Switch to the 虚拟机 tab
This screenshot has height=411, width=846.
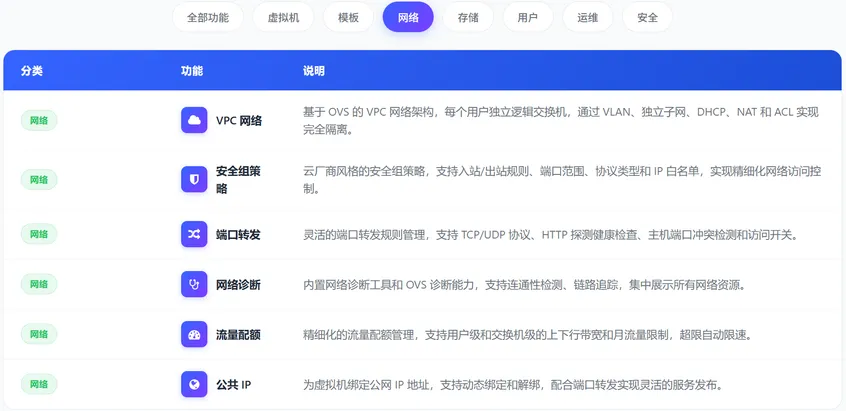tap(283, 17)
